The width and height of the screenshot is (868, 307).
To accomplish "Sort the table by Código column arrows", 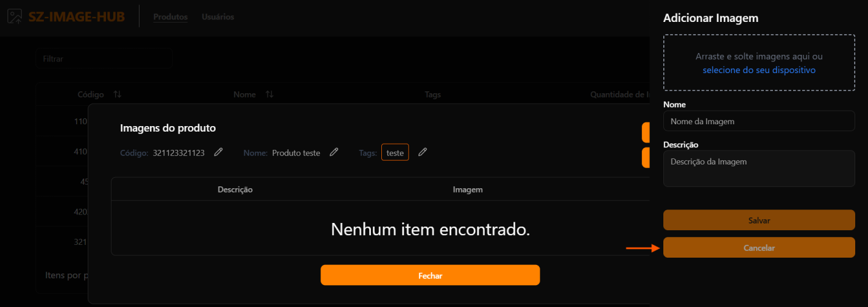I will coord(118,94).
